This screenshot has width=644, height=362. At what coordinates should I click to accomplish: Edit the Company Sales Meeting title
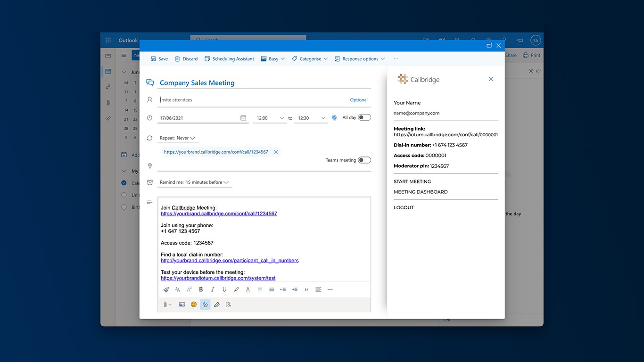[264, 83]
